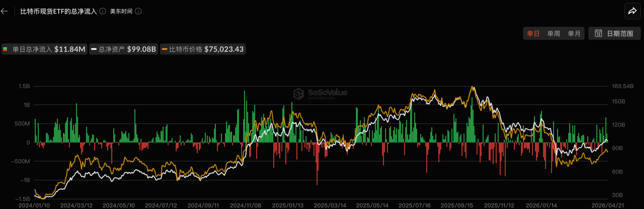Click the 2025/07/16 x-axis date
Screen dimensions: 644x209
tap(414, 205)
